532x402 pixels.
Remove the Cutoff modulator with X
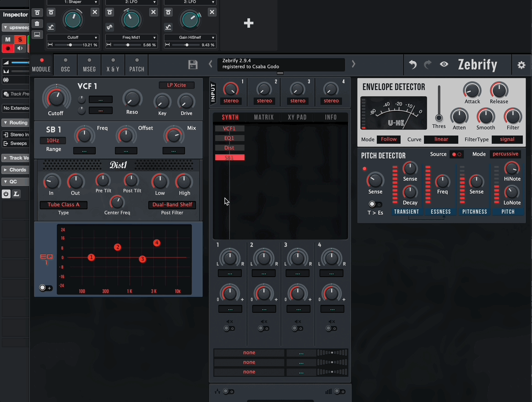point(95,12)
